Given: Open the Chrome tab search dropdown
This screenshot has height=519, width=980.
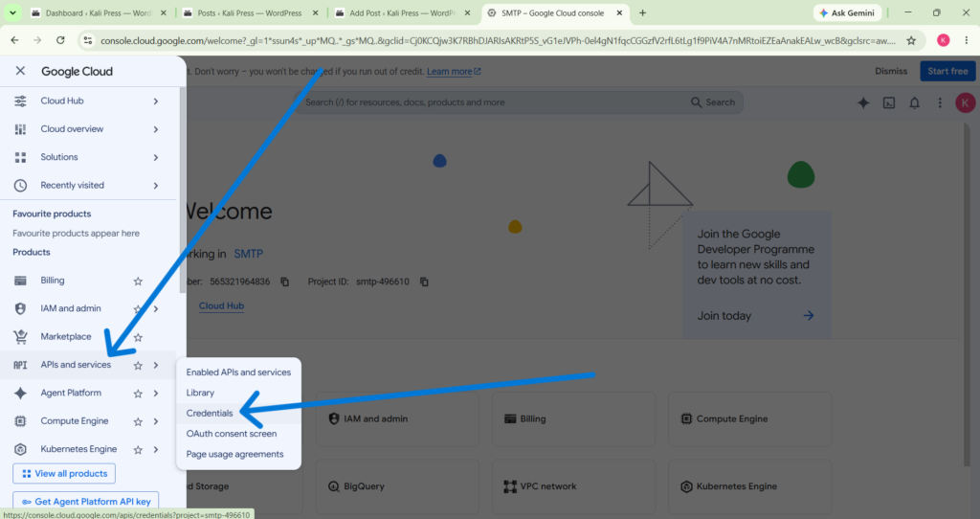Looking at the screenshot, I should tap(12, 12).
